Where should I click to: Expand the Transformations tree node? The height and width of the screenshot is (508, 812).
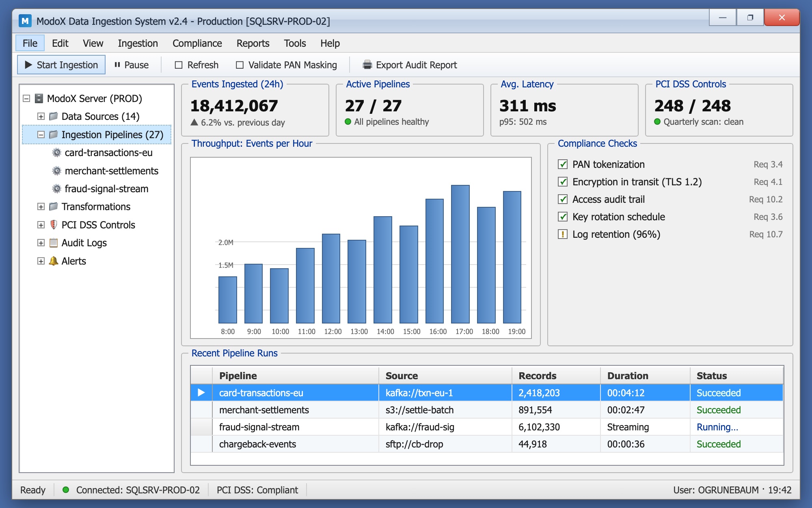coord(41,207)
